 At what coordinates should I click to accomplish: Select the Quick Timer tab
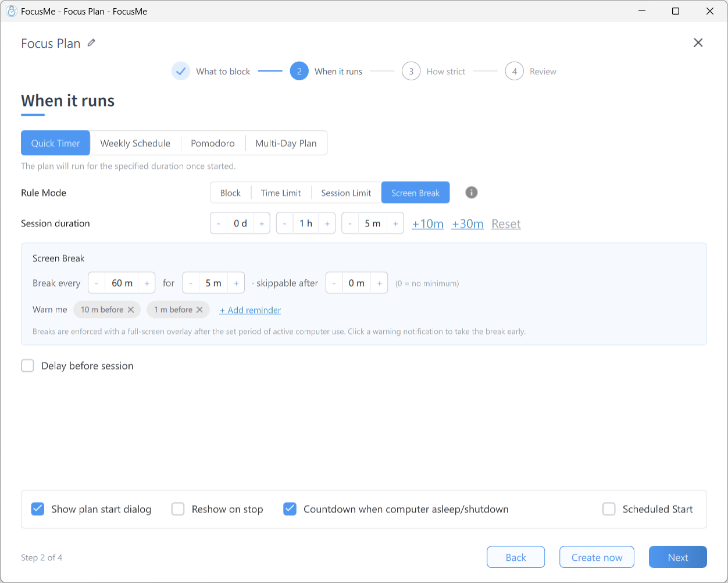pyautogui.click(x=55, y=143)
